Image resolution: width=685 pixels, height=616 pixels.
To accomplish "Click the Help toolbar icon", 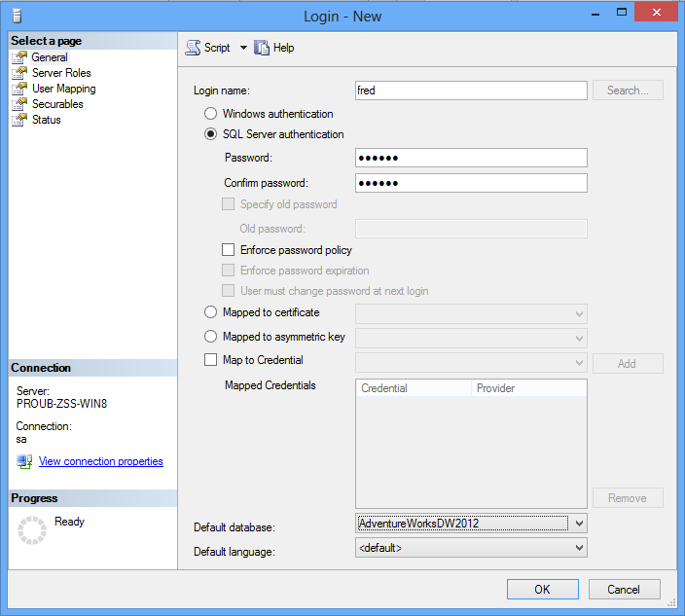I will tap(262, 48).
